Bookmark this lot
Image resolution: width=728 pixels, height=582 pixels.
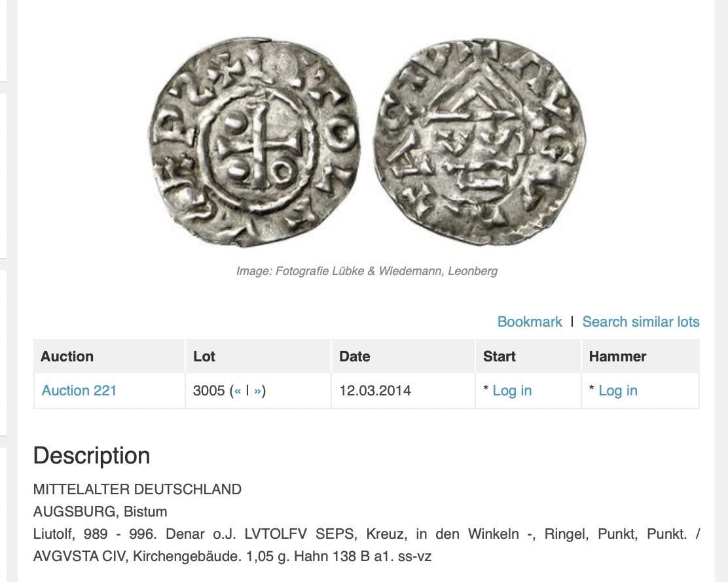pyautogui.click(x=529, y=321)
